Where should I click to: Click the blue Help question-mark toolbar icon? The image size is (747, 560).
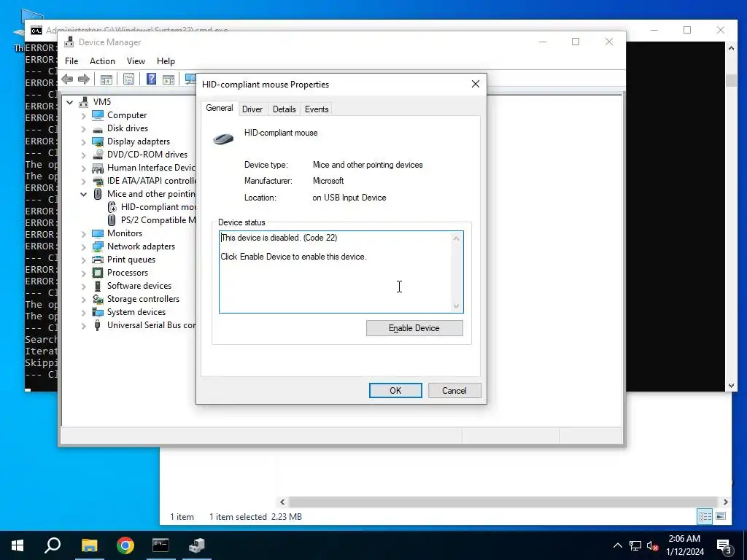pos(151,79)
